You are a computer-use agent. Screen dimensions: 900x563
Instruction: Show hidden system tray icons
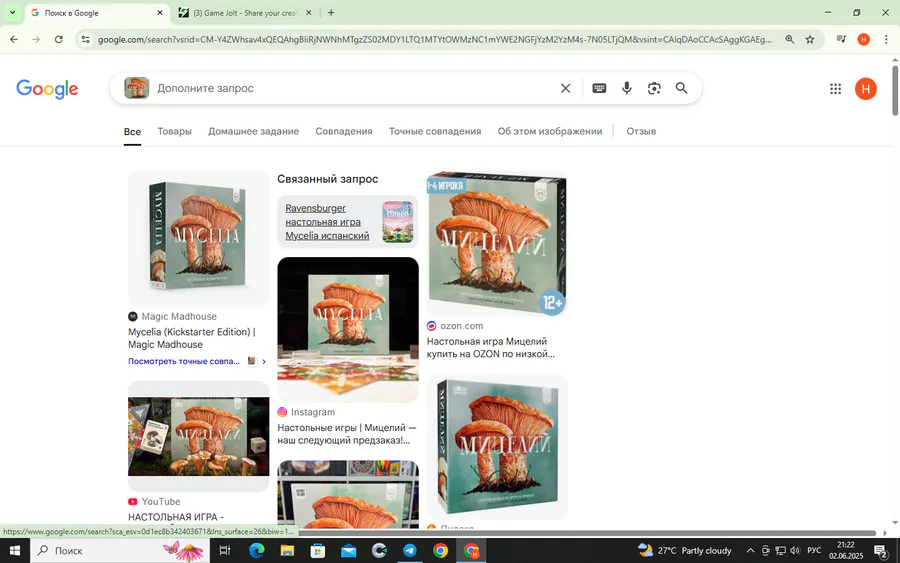[x=750, y=550]
